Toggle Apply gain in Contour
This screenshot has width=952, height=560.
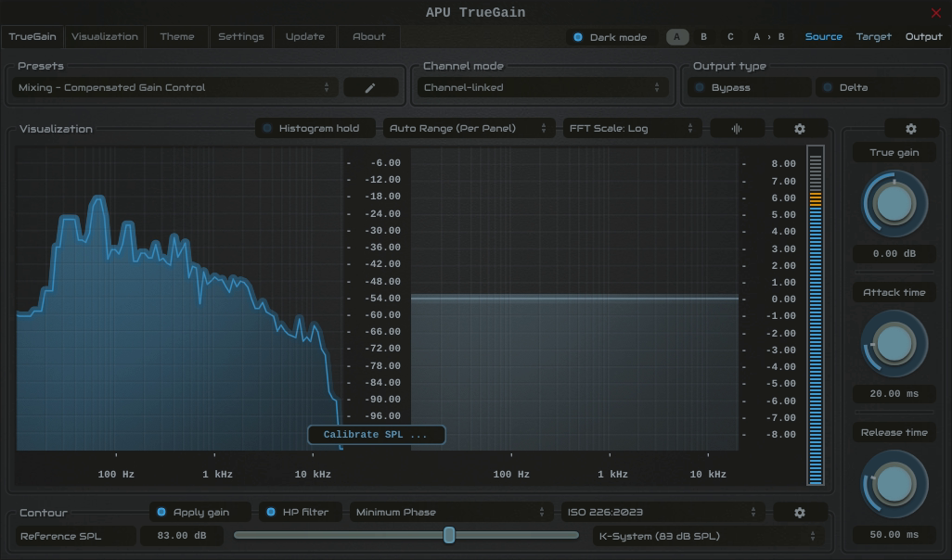pos(199,513)
